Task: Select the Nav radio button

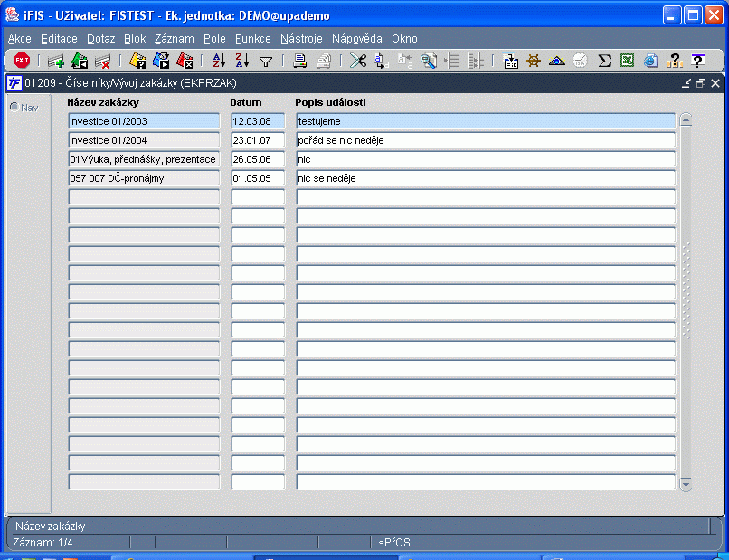Action: (x=14, y=107)
